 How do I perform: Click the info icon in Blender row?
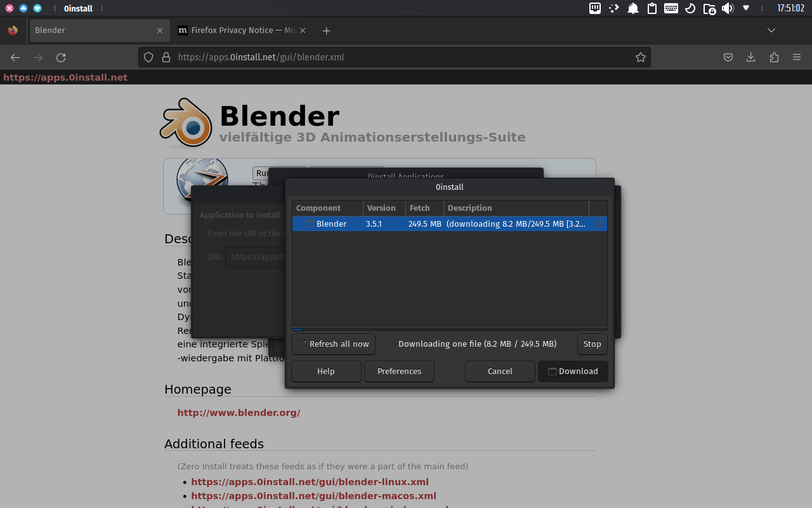(x=598, y=224)
